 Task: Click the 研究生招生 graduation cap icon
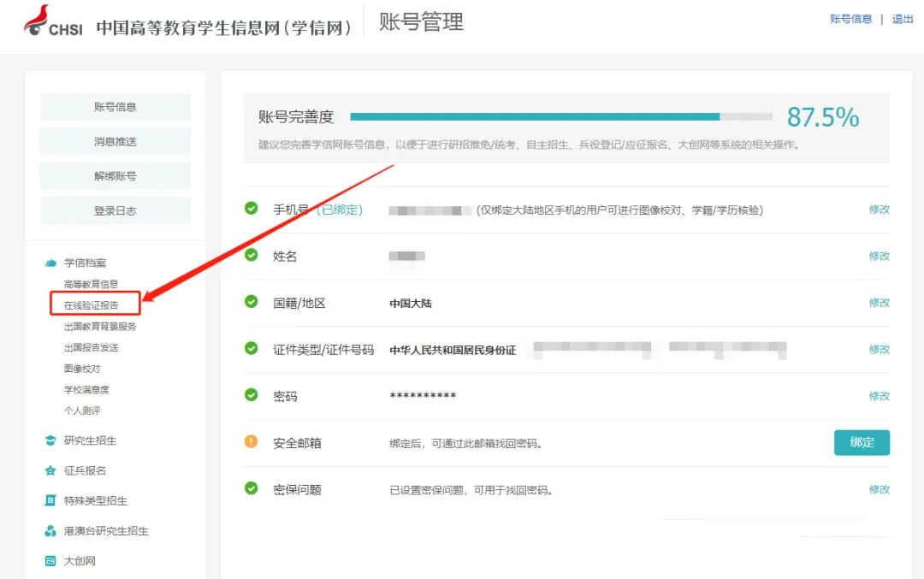click(50, 440)
